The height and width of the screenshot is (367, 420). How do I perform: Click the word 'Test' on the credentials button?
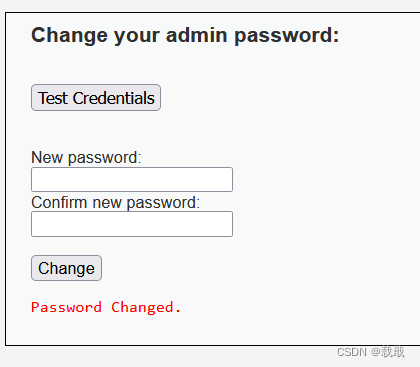coord(53,98)
